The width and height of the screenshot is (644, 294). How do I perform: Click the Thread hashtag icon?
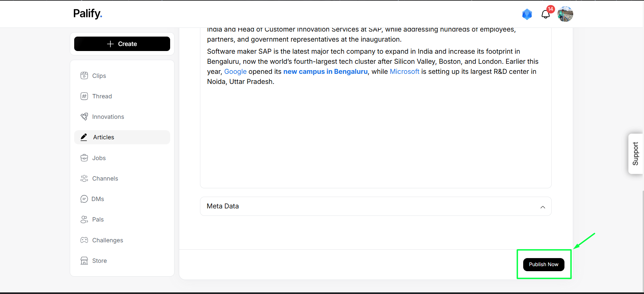coord(84,96)
